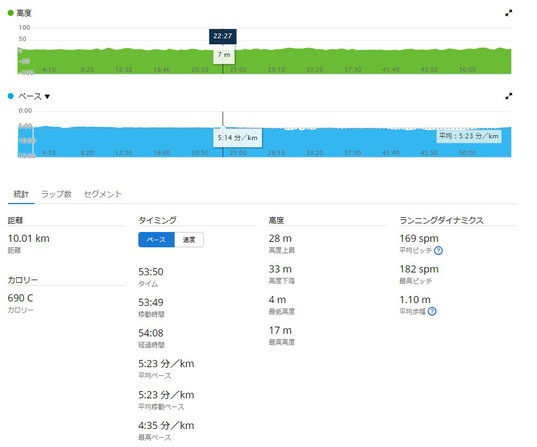The width and height of the screenshot is (537, 447).
Task: Open the ペース chart metric dropdown
Action: (x=47, y=97)
